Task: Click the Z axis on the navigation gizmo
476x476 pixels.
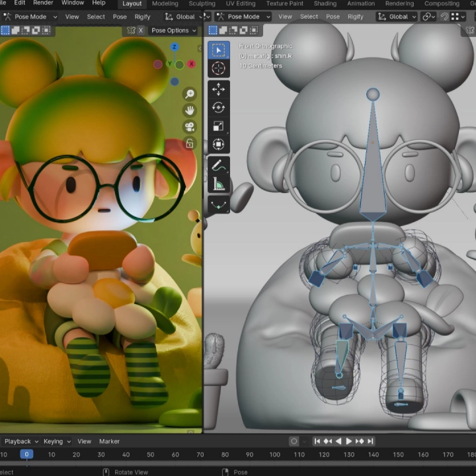Action: click(175, 47)
